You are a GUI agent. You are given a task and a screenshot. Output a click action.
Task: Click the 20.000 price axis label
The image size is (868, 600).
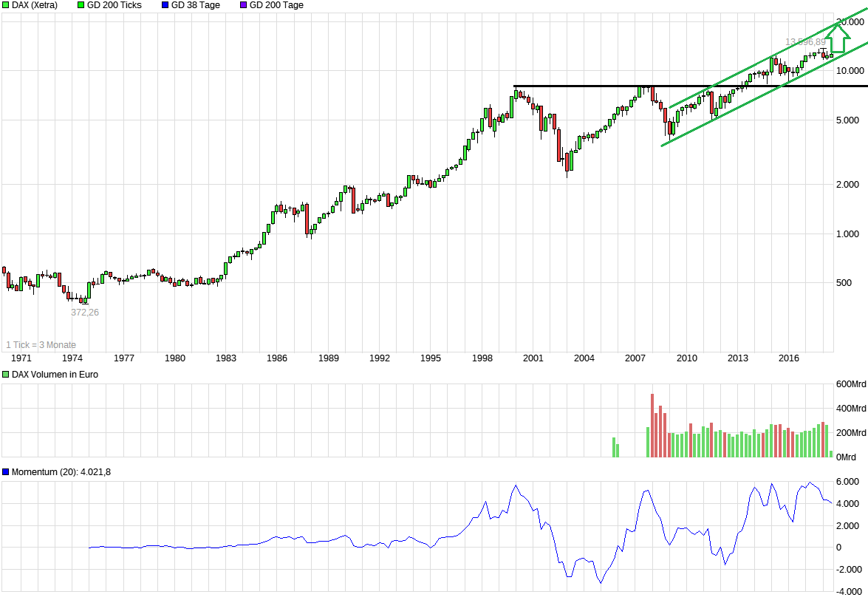coord(850,22)
